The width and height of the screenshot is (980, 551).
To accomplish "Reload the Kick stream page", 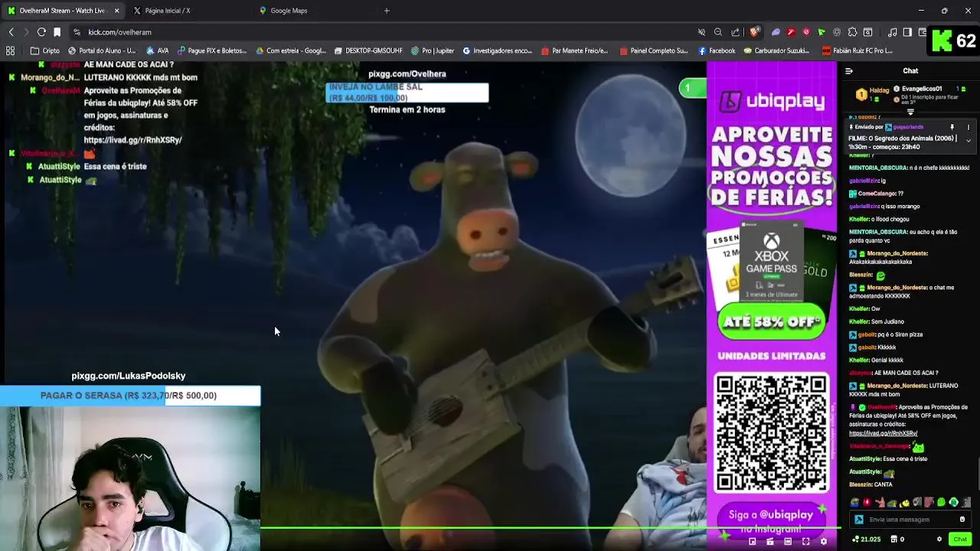I will (41, 32).
